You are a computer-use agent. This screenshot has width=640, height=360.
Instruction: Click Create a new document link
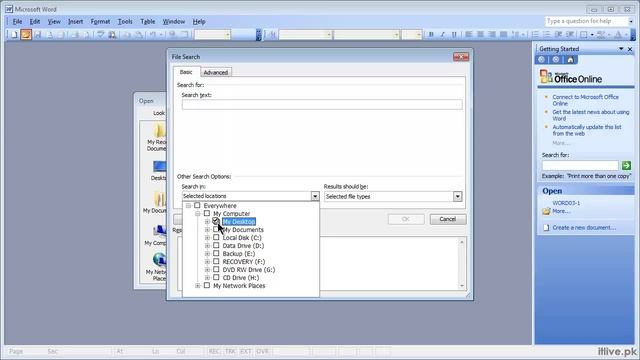[584, 227]
